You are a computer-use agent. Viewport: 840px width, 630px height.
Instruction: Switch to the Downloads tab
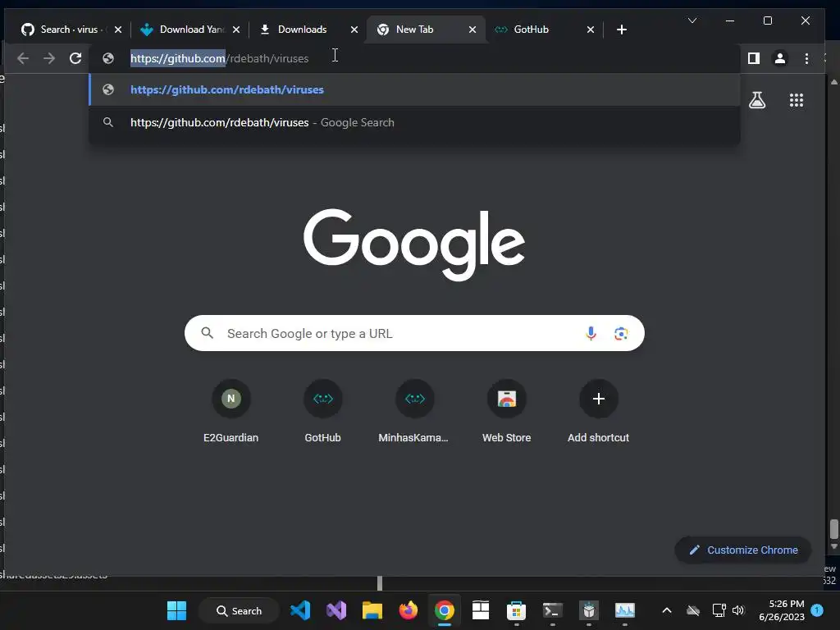(x=302, y=30)
